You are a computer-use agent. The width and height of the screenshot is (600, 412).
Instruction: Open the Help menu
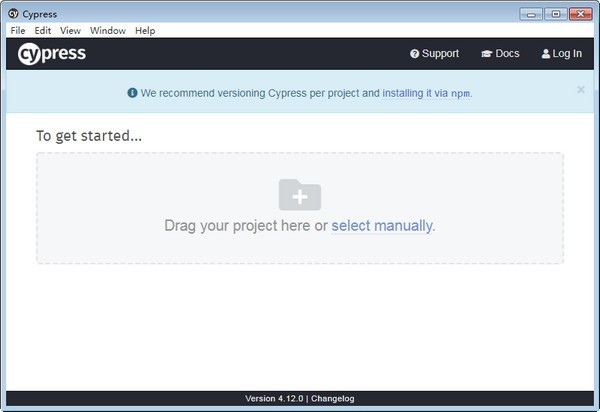click(146, 31)
